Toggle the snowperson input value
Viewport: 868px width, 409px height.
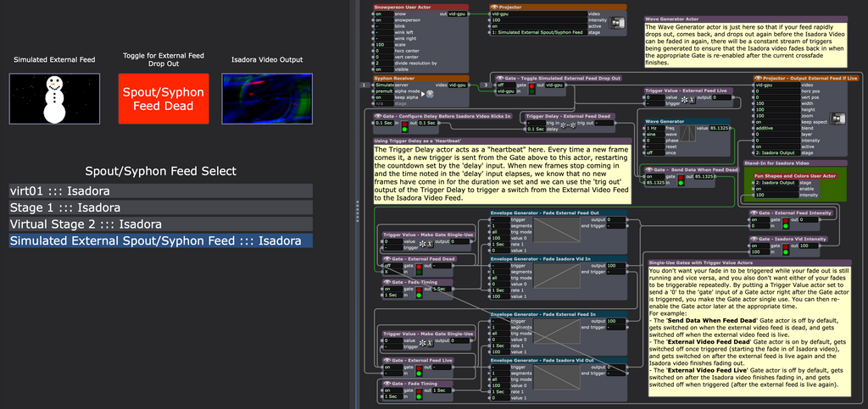pyautogui.click(x=384, y=19)
